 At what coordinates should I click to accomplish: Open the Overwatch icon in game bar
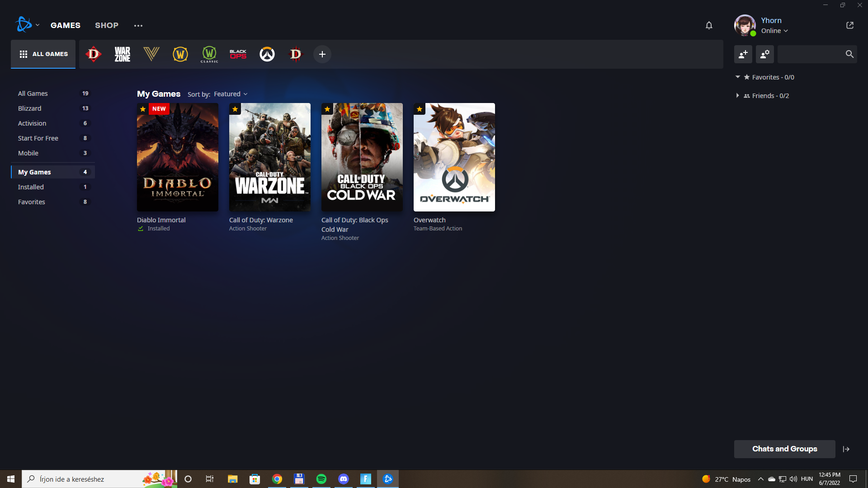point(267,54)
